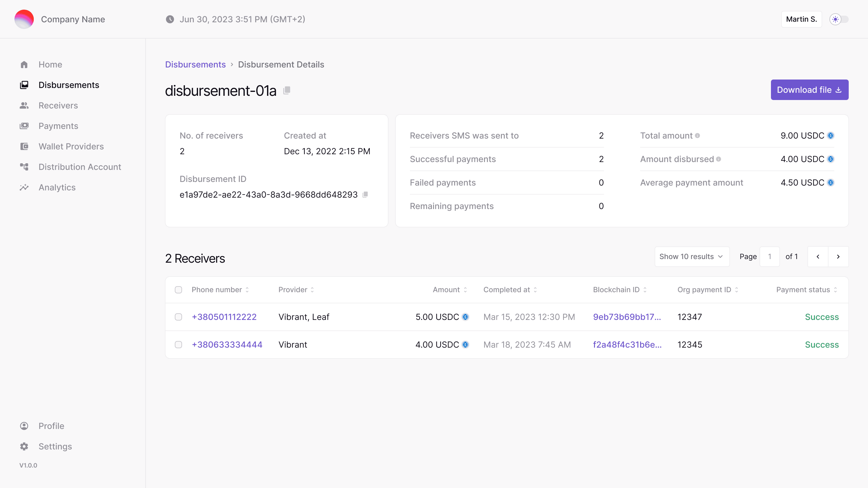Select Disbursements in the sidebar
Image resolution: width=868 pixels, height=488 pixels.
(69, 85)
